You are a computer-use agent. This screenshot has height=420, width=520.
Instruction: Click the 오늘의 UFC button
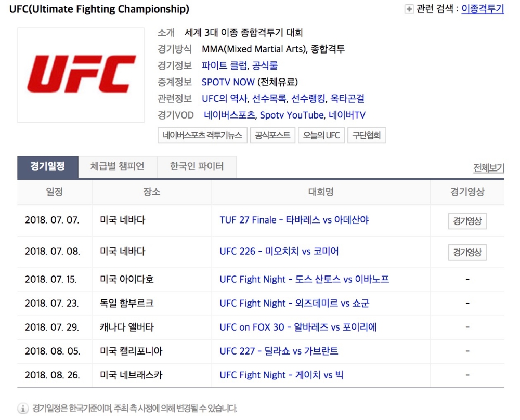pyautogui.click(x=321, y=135)
